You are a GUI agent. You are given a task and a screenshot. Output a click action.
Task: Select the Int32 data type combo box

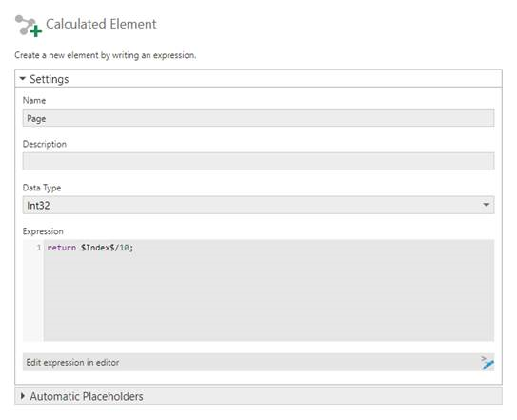point(259,205)
